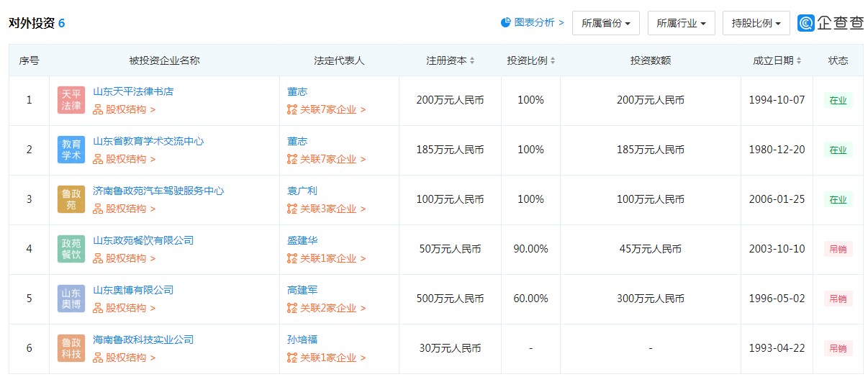Sort by 注册资本 column header
This screenshot has height=382, width=868.
[450, 61]
